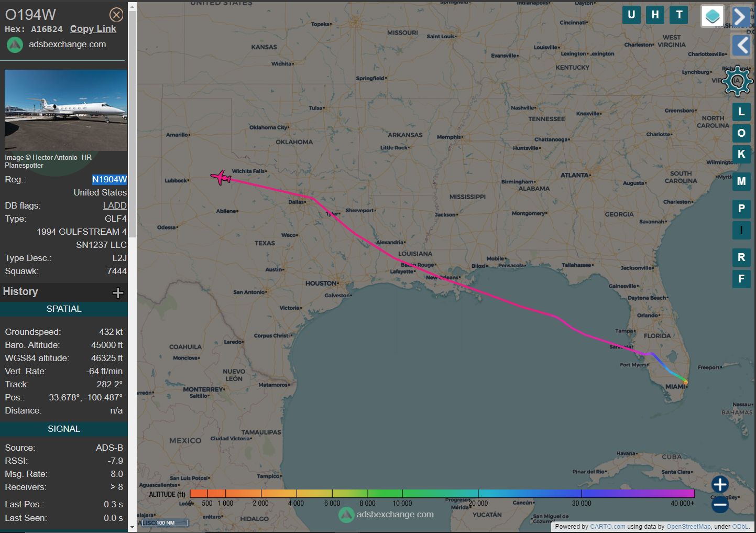Image resolution: width=756 pixels, height=533 pixels.
Task: Click the Hex code A16B24
Action: click(x=47, y=29)
